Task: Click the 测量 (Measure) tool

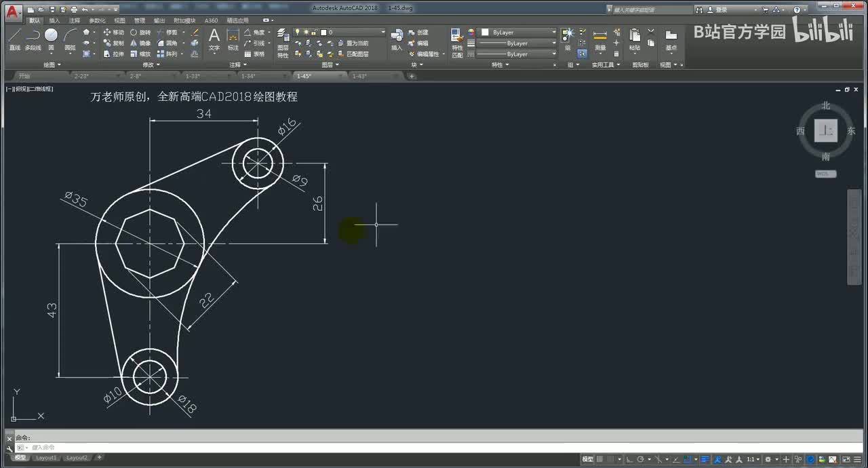Action: 600,39
